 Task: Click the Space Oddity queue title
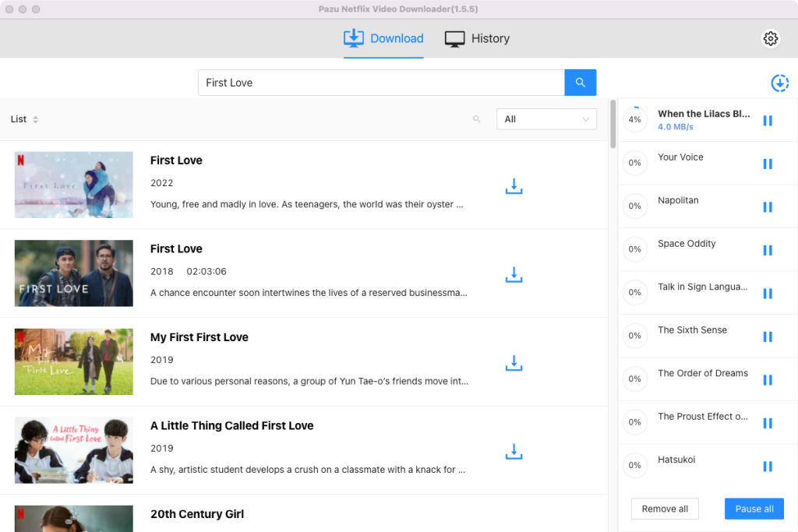[687, 244]
